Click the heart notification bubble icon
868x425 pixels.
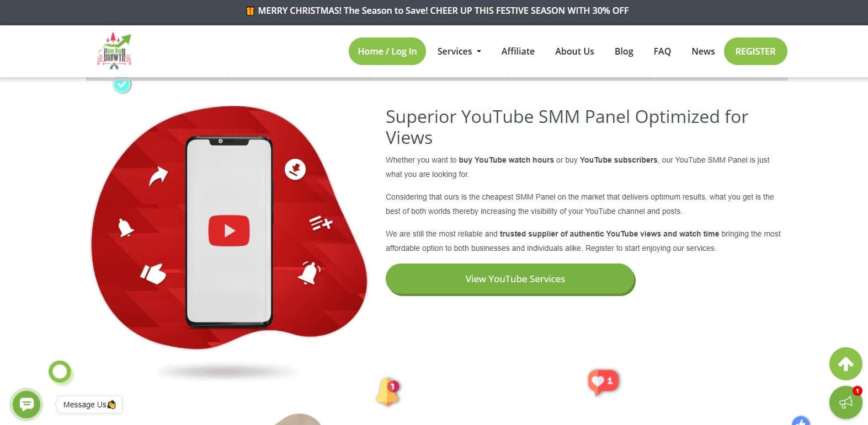(x=603, y=381)
